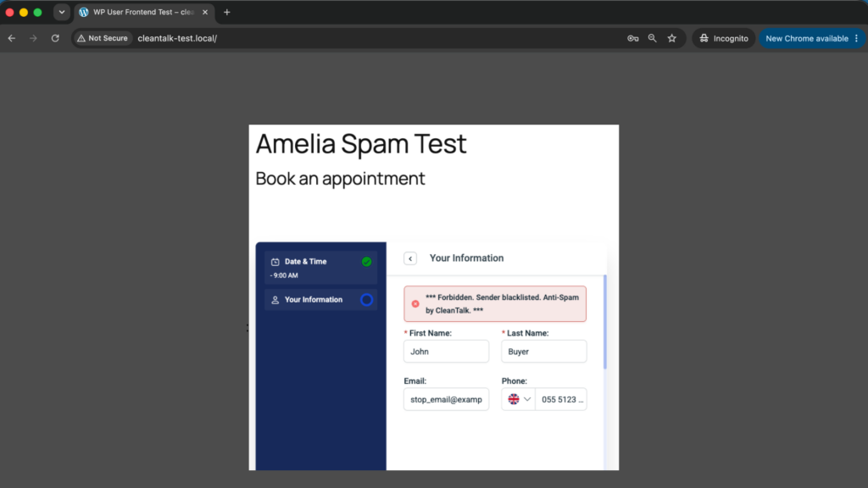Viewport: 868px width, 488px height.
Task: Click the Your Information panel header text
Action: click(467, 258)
